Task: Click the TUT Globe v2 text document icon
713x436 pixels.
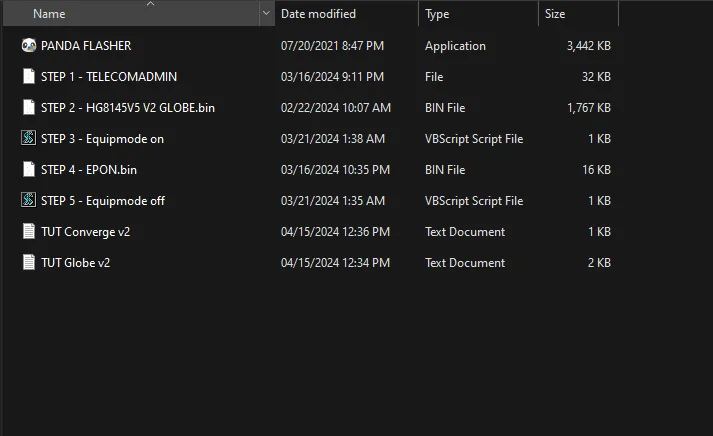Action: pos(29,262)
